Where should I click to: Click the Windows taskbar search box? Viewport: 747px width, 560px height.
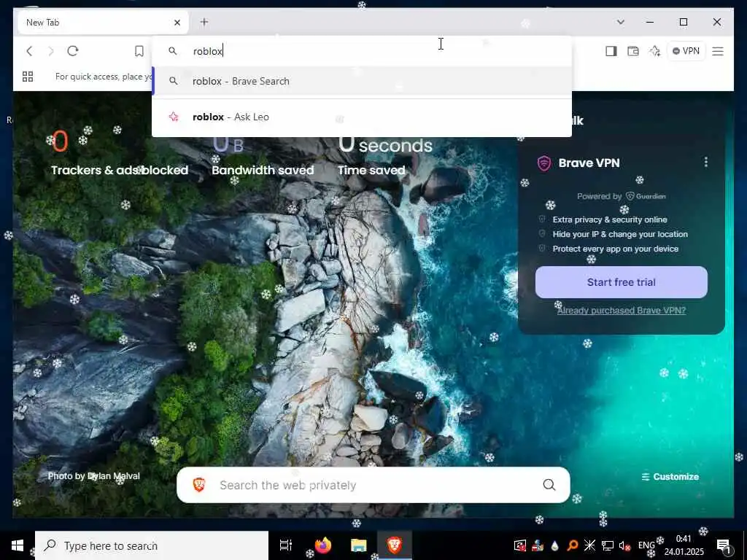click(152, 545)
